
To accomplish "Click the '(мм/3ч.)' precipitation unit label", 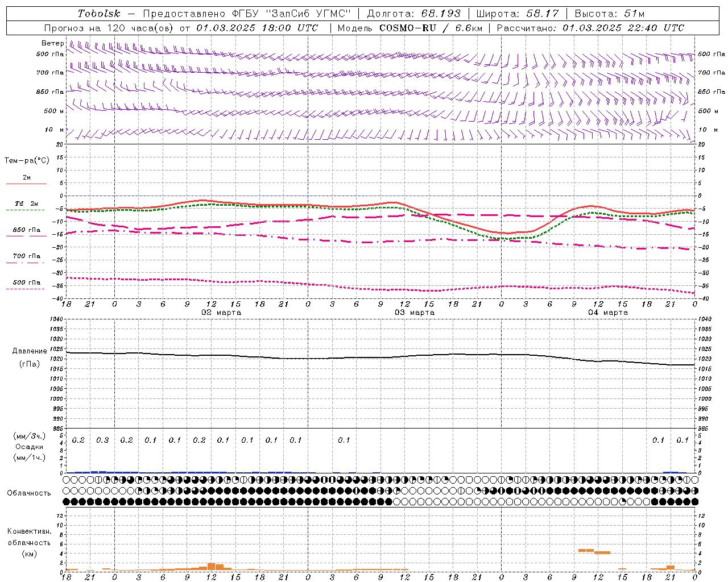I will point(29,436).
